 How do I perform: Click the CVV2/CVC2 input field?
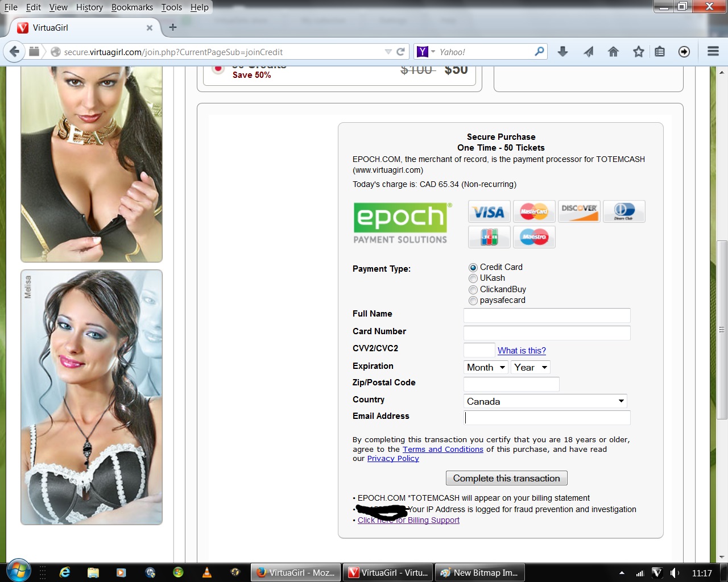(479, 350)
